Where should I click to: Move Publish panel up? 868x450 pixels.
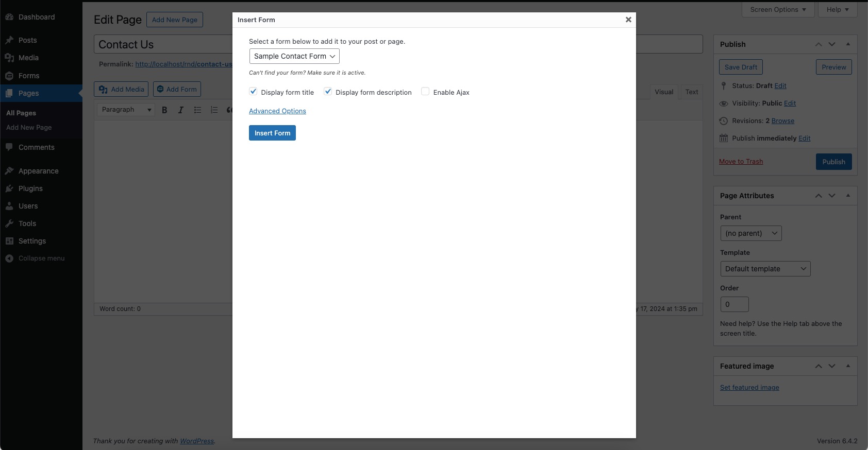coord(819,44)
